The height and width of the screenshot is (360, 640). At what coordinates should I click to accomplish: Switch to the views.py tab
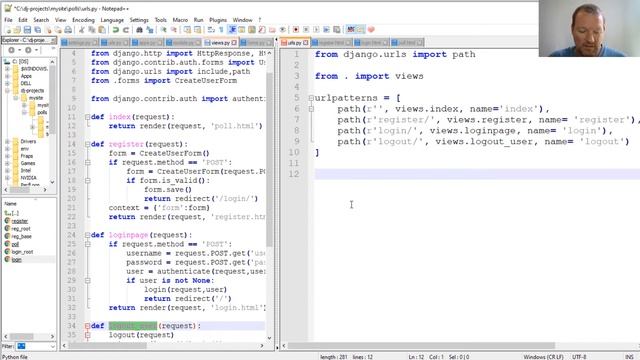(x=220, y=42)
